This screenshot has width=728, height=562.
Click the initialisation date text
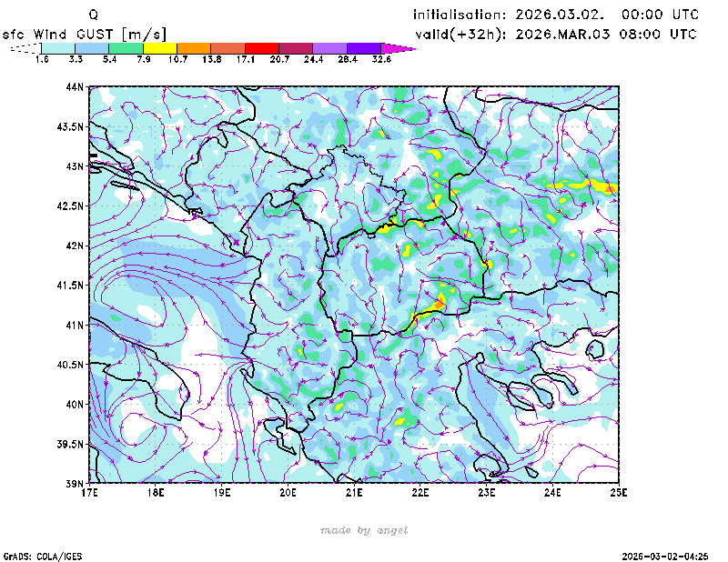coord(556,15)
